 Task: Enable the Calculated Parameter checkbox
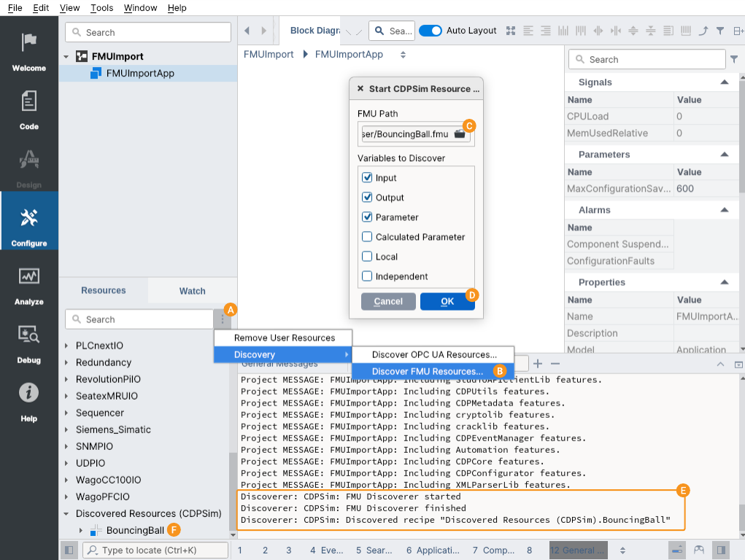(367, 236)
